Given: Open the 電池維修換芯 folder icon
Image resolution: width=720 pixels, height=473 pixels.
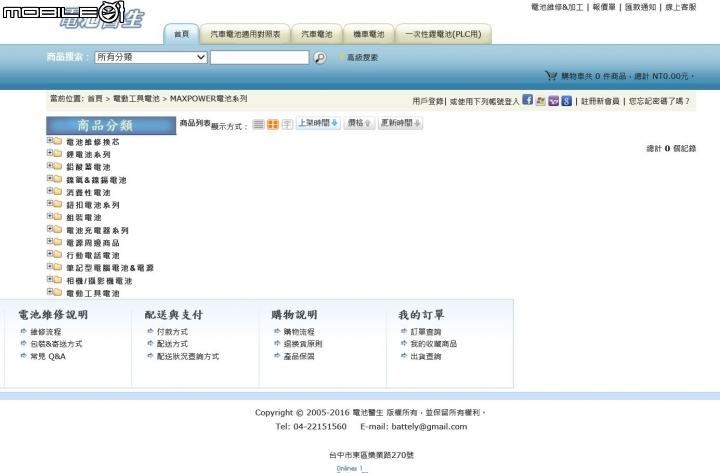Looking at the screenshot, I should [58, 141].
